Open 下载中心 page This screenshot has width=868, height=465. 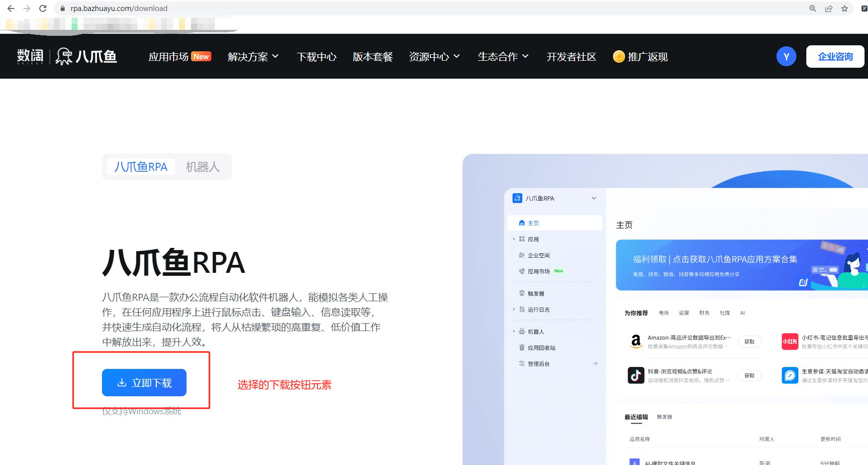316,57
